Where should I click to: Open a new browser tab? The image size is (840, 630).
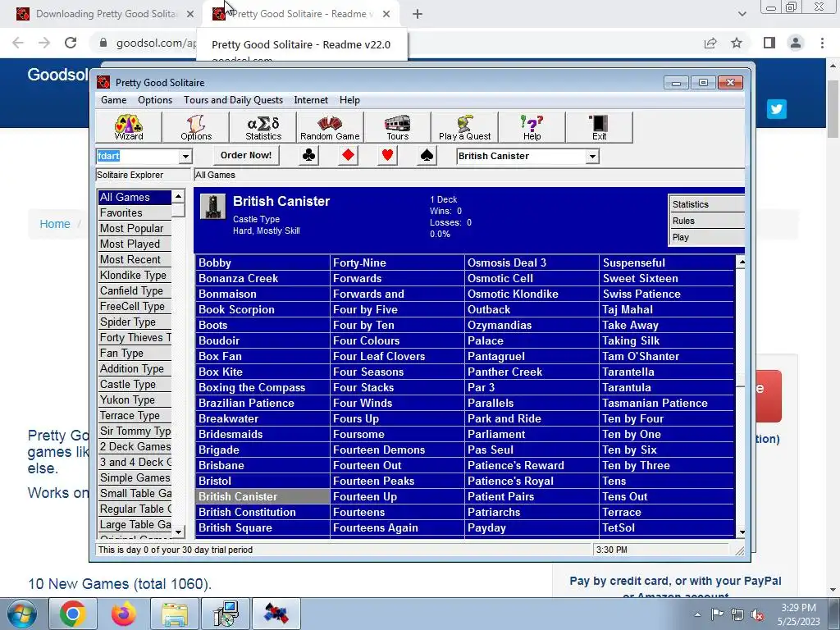[x=418, y=14]
